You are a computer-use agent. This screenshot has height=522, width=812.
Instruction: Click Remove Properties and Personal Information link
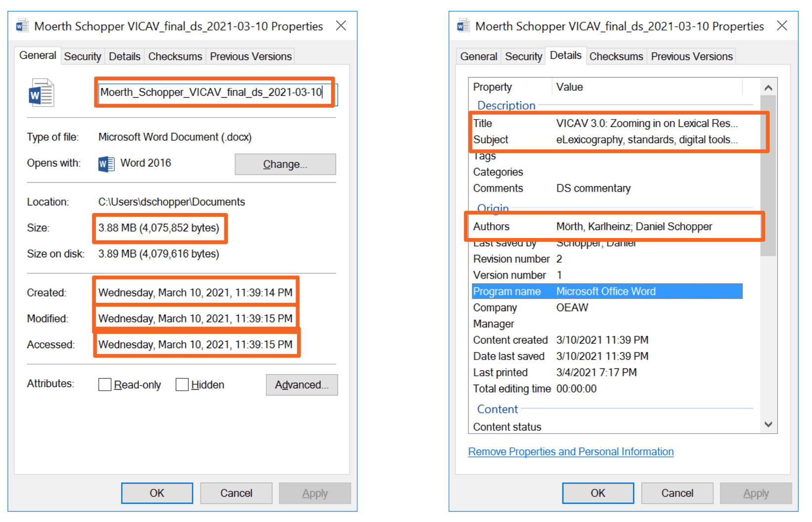point(571,452)
